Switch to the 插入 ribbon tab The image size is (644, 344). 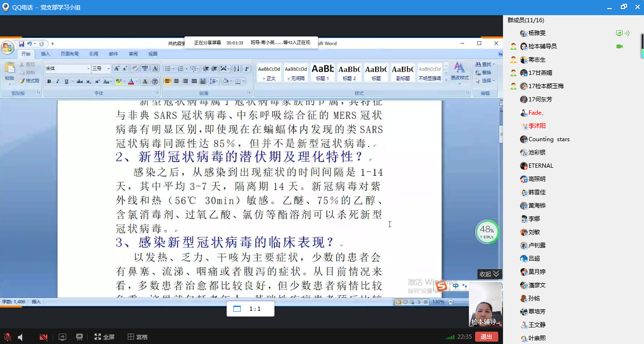click(x=45, y=54)
